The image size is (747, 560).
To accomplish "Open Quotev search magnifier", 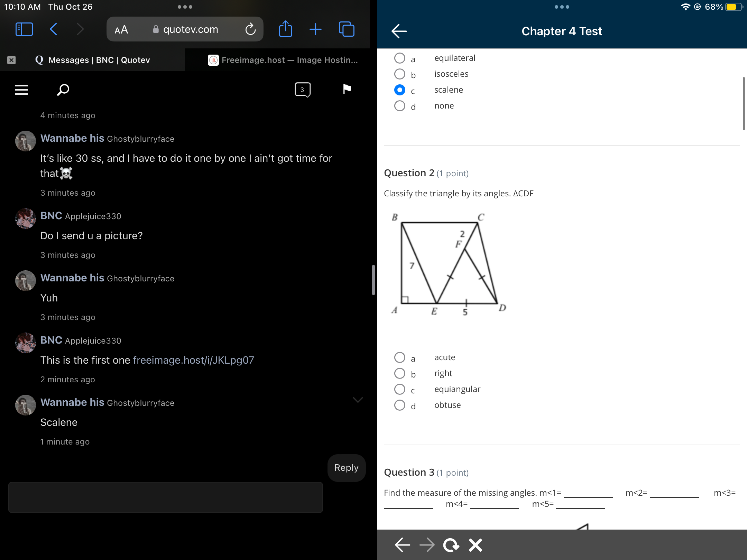I will (x=63, y=90).
